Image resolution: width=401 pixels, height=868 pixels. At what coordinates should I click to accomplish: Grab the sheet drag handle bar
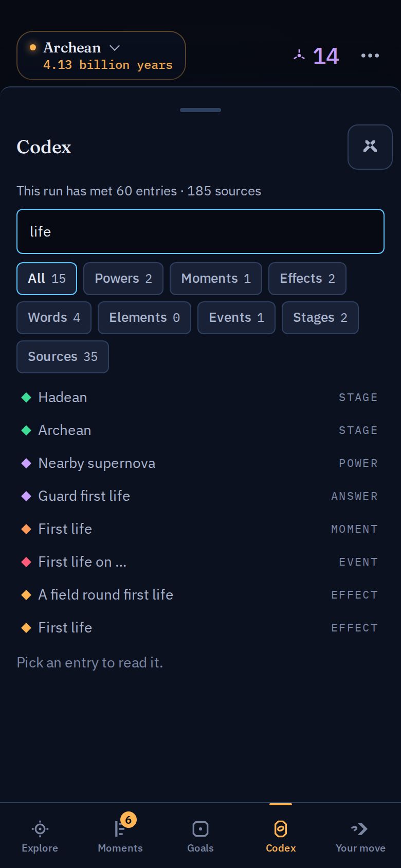(x=200, y=110)
